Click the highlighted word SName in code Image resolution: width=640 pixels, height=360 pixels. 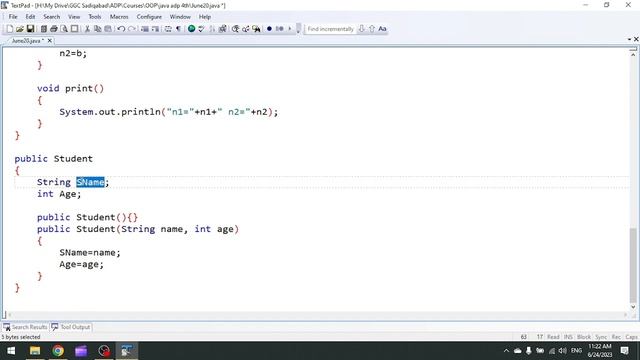pyautogui.click(x=91, y=182)
